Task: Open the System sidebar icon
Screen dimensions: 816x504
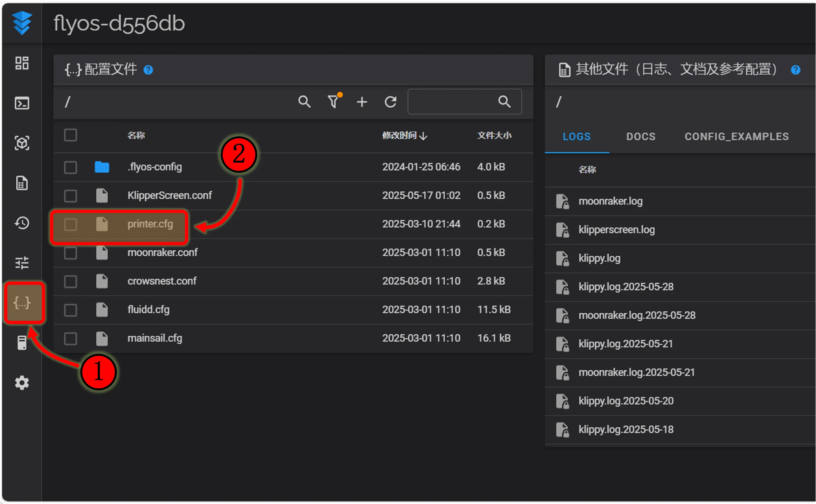Action: [22, 343]
